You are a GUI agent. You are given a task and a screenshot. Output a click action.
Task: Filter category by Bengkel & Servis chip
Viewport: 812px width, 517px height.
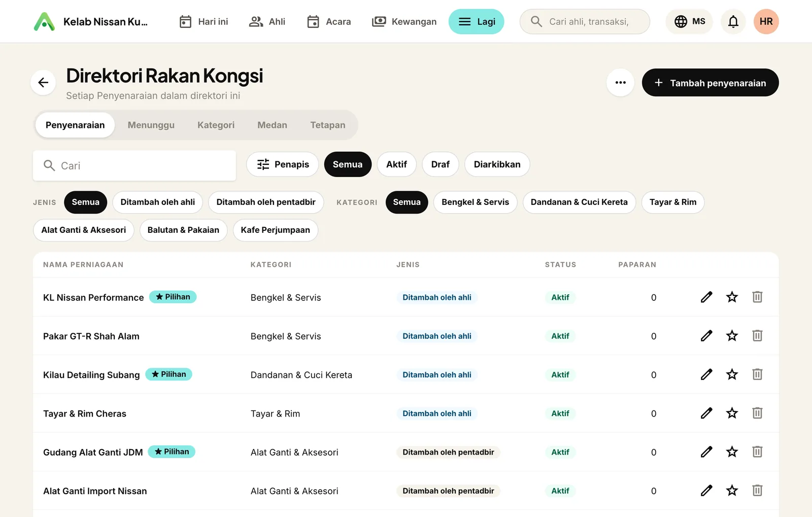pyautogui.click(x=475, y=202)
